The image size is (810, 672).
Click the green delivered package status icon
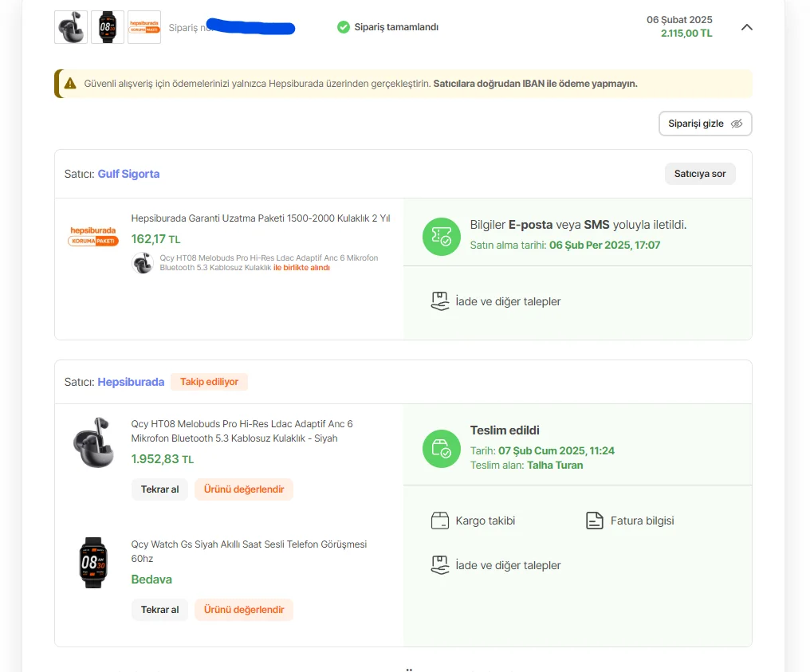click(442, 449)
